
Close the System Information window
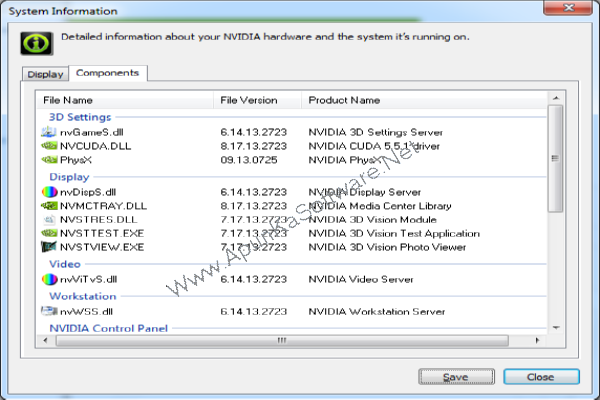568,7
